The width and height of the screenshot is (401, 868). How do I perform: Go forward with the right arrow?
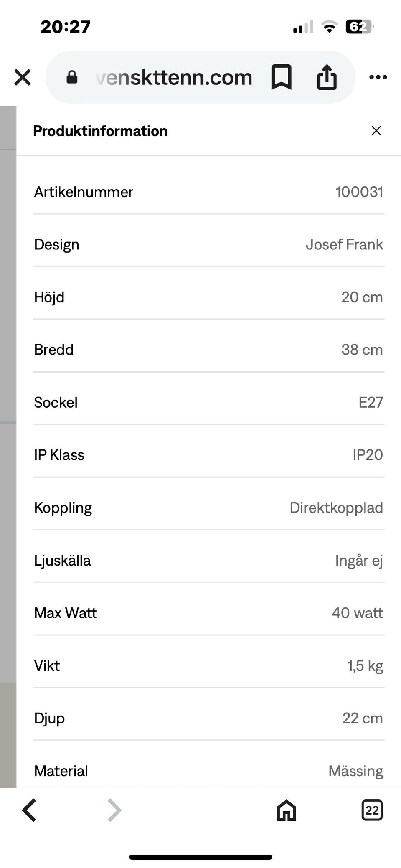[x=114, y=810]
